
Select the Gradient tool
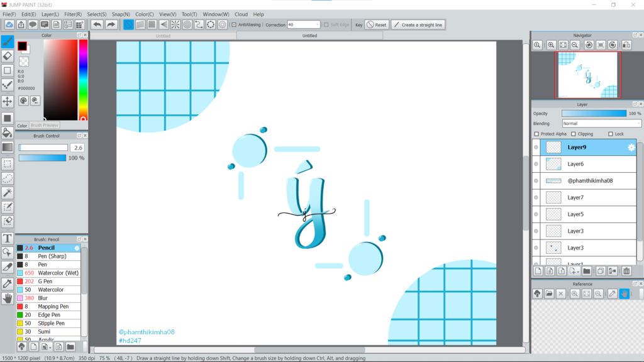[8, 147]
